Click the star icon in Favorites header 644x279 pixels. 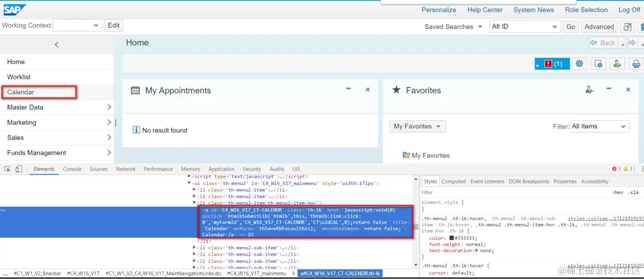coord(396,90)
